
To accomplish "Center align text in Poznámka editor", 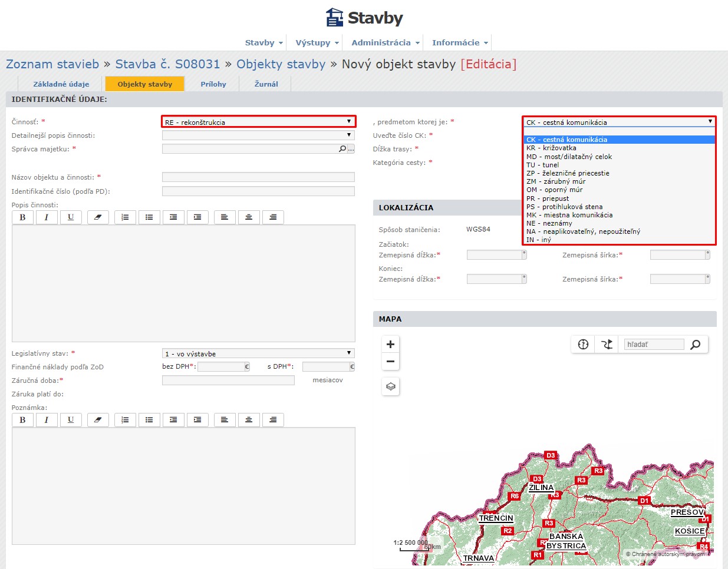I will point(249,420).
